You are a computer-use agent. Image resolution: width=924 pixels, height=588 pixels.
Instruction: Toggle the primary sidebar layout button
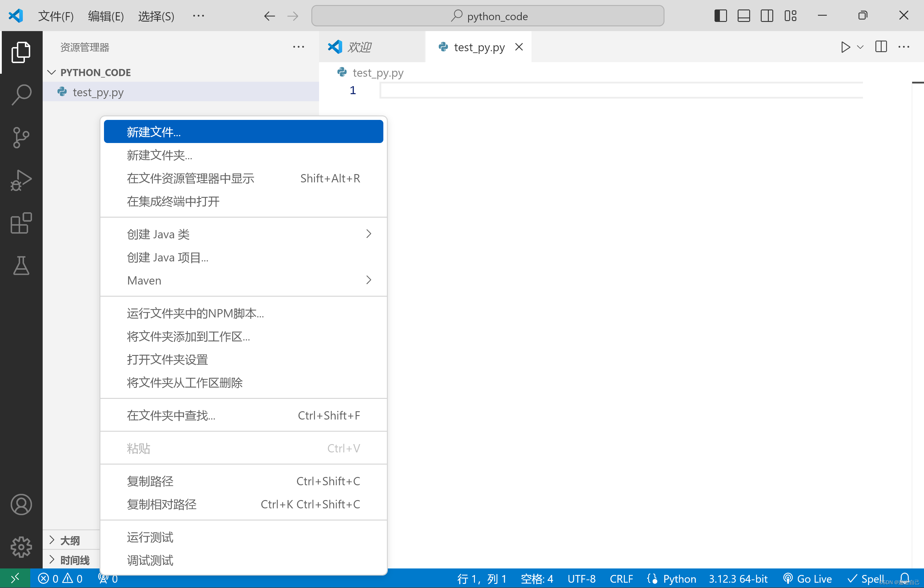click(720, 16)
